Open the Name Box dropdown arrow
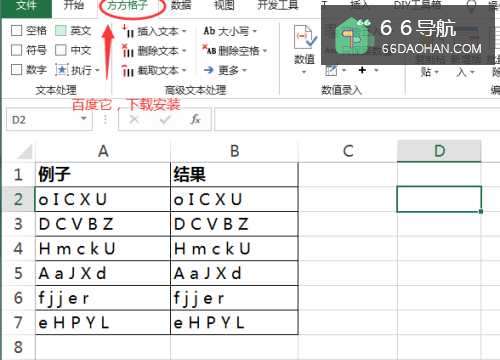 coord(84,118)
